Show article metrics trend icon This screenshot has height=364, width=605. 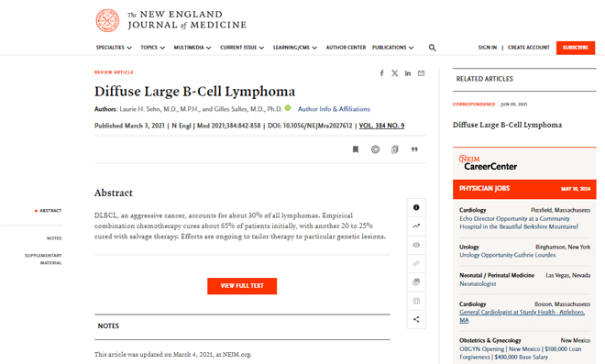416,226
